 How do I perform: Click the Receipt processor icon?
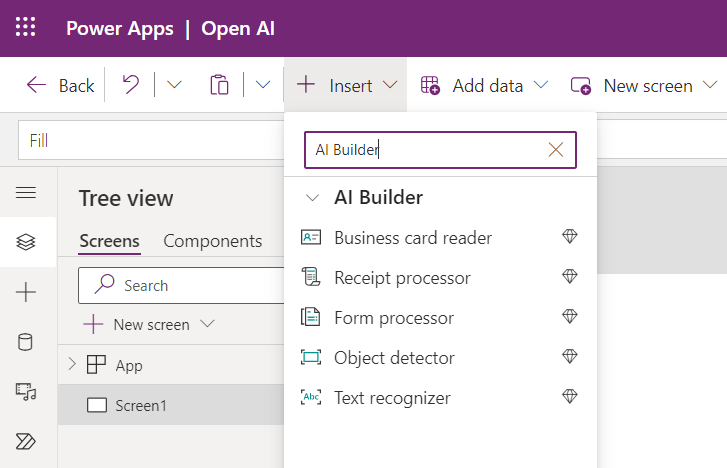311,277
